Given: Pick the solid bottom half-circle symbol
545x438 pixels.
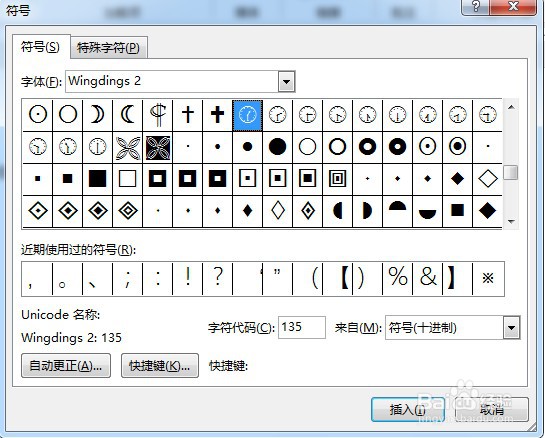Looking at the screenshot, I should (428, 213).
